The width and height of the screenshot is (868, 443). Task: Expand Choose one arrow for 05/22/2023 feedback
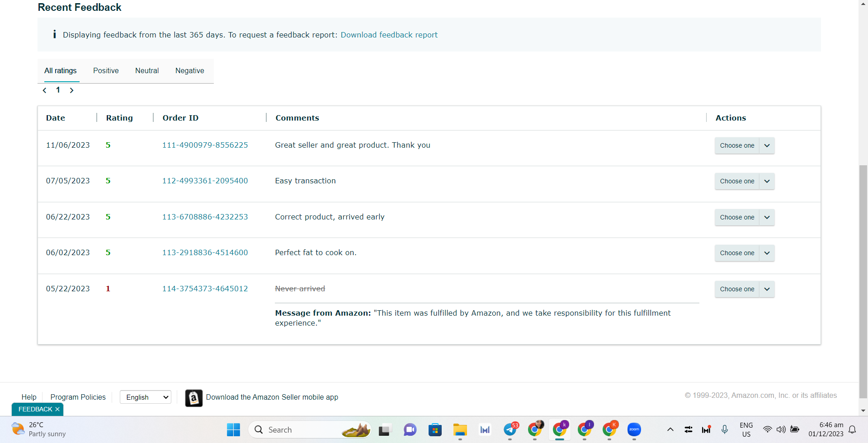[x=767, y=289]
